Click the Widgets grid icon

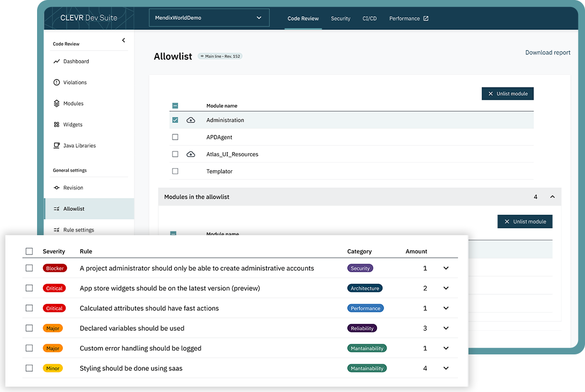pyautogui.click(x=56, y=125)
